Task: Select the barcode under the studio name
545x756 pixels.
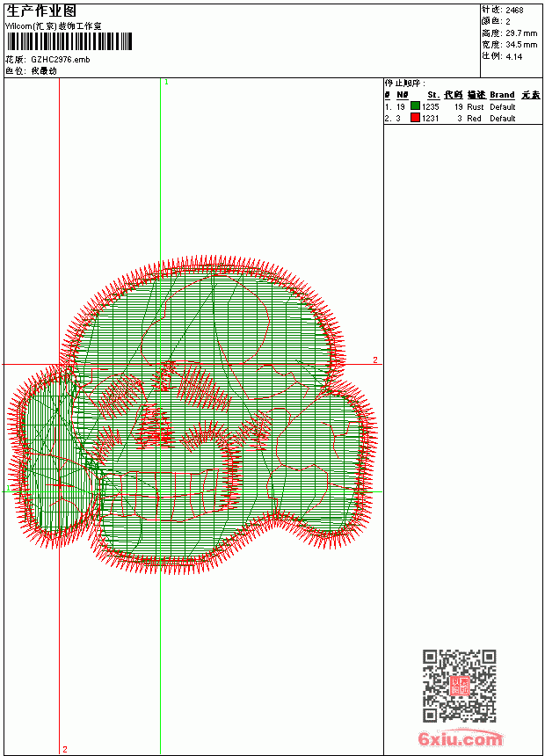Action: pos(69,41)
